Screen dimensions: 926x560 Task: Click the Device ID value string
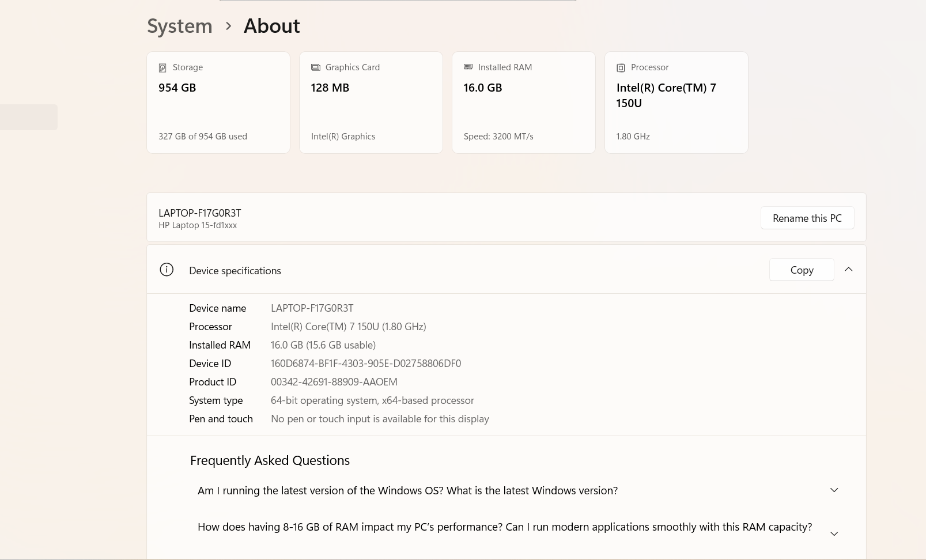tap(366, 364)
